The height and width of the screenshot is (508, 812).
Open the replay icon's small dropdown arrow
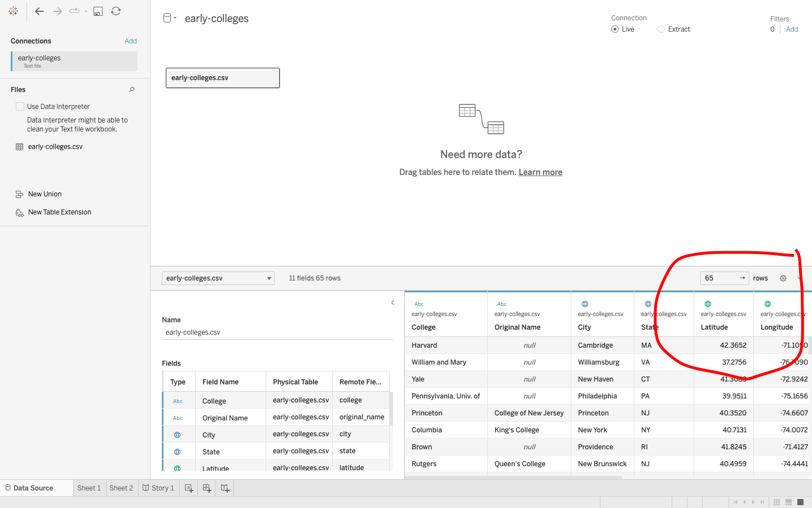click(86, 12)
